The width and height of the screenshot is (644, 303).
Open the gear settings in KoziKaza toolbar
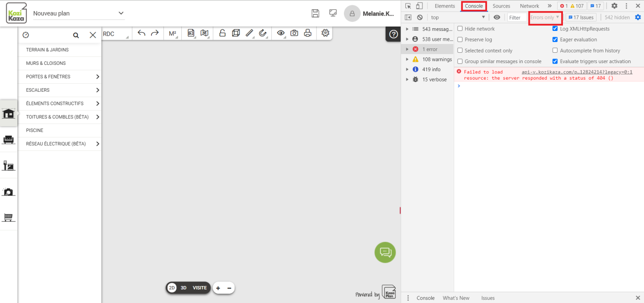click(x=325, y=33)
